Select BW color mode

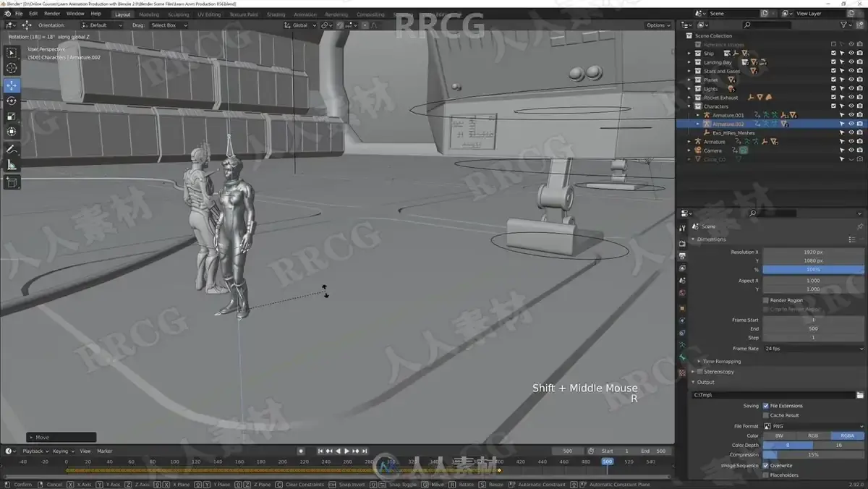click(x=779, y=435)
